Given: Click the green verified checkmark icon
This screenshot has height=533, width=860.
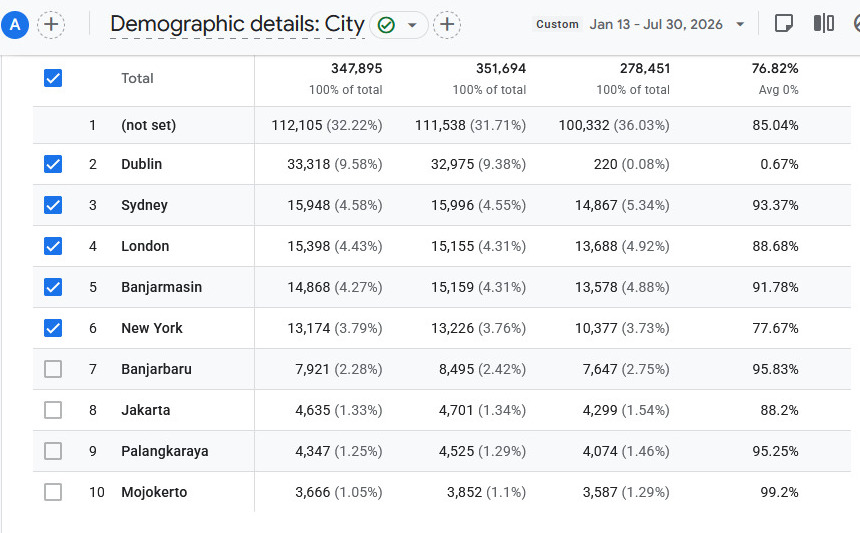Looking at the screenshot, I should (x=387, y=25).
